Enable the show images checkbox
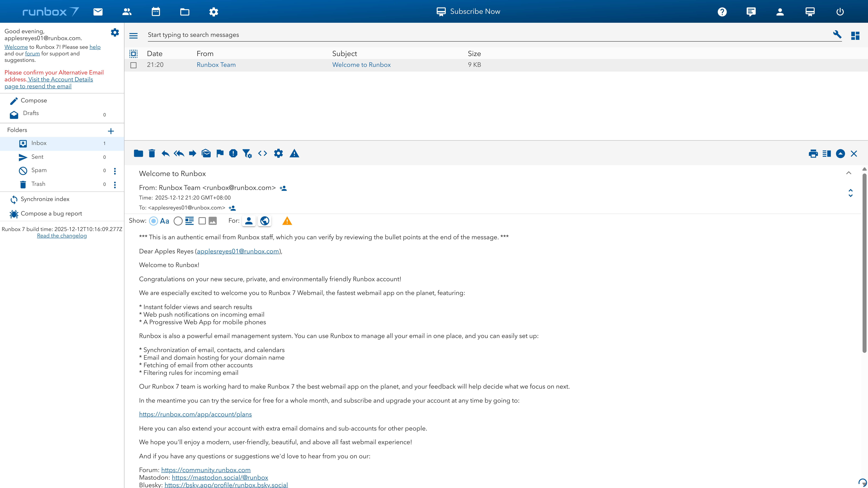Image resolution: width=868 pixels, height=488 pixels. (x=202, y=221)
